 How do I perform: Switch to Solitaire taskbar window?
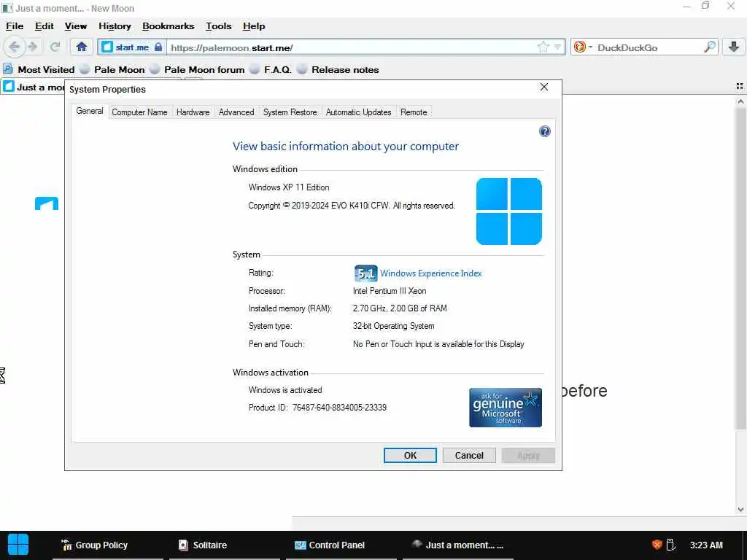click(225, 545)
